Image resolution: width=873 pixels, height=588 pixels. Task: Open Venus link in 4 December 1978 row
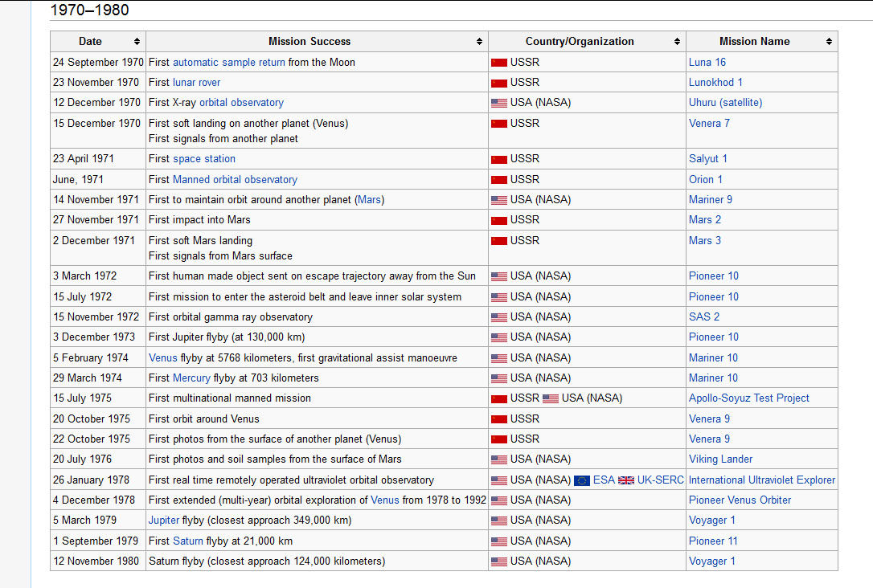[385, 500]
